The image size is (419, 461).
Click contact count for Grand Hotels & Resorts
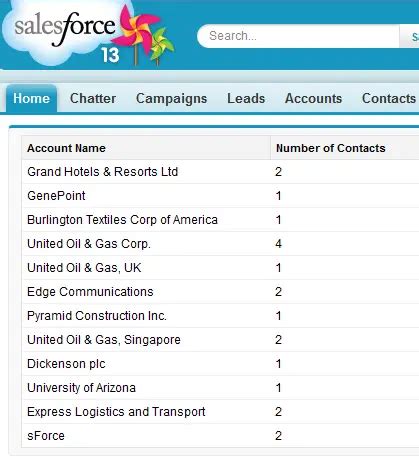tap(279, 172)
